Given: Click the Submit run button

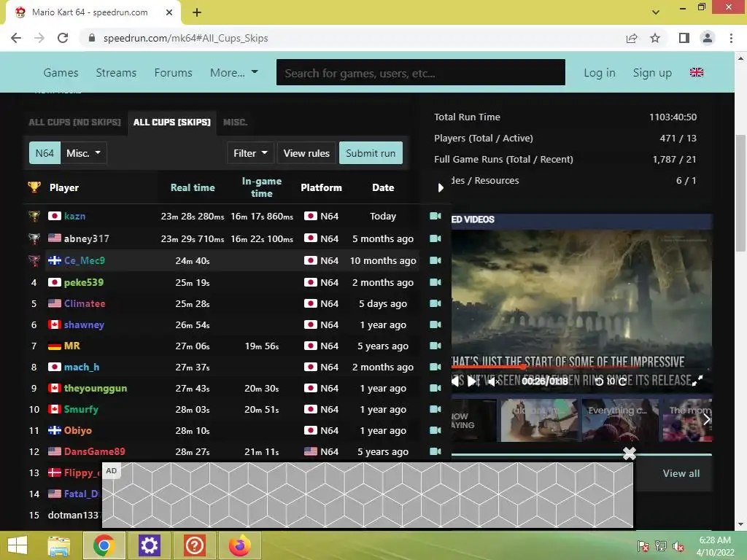Looking at the screenshot, I should coord(371,153).
